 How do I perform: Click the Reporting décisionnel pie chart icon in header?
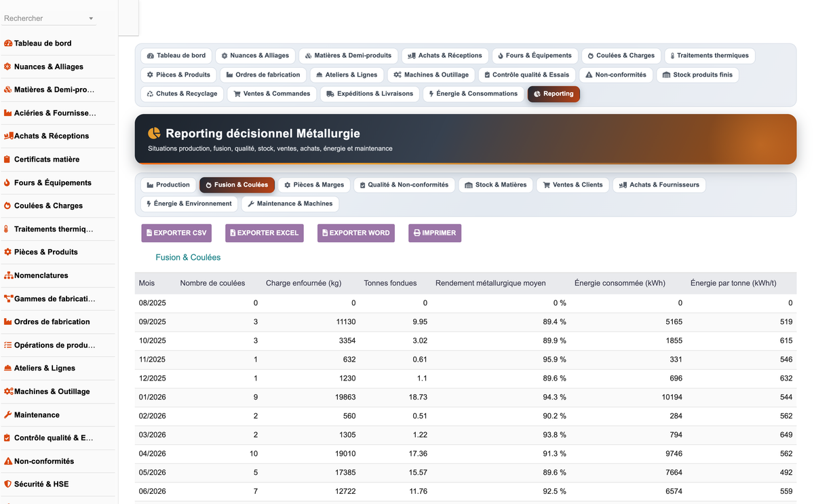tap(155, 134)
